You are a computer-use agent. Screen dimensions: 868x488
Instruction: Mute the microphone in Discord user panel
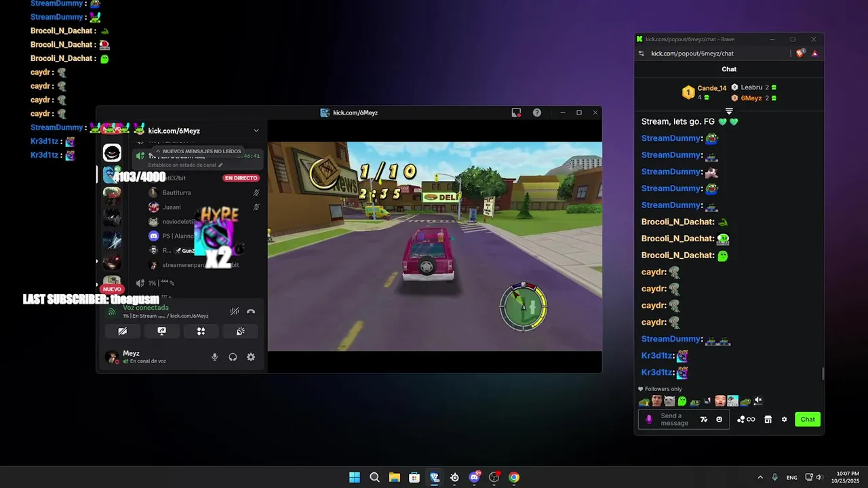click(x=215, y=357)
